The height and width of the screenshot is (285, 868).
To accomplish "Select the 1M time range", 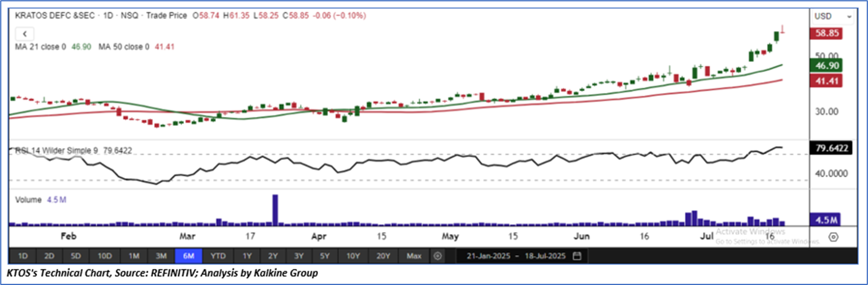I will click(x=134, y=256).
